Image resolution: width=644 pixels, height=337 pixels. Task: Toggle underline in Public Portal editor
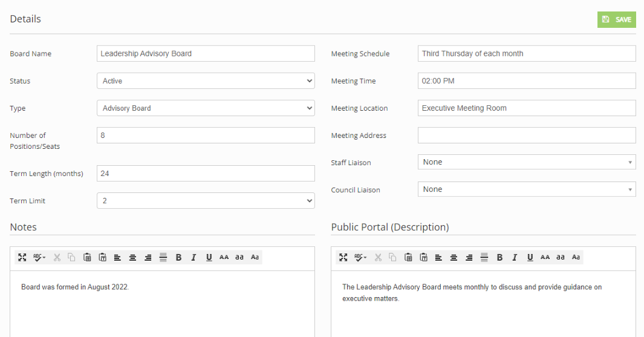pyautogui.click(x=530, y=257)
